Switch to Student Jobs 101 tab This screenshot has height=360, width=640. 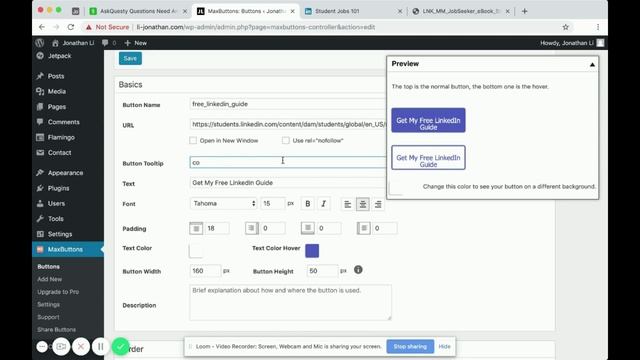pos(337,11)
